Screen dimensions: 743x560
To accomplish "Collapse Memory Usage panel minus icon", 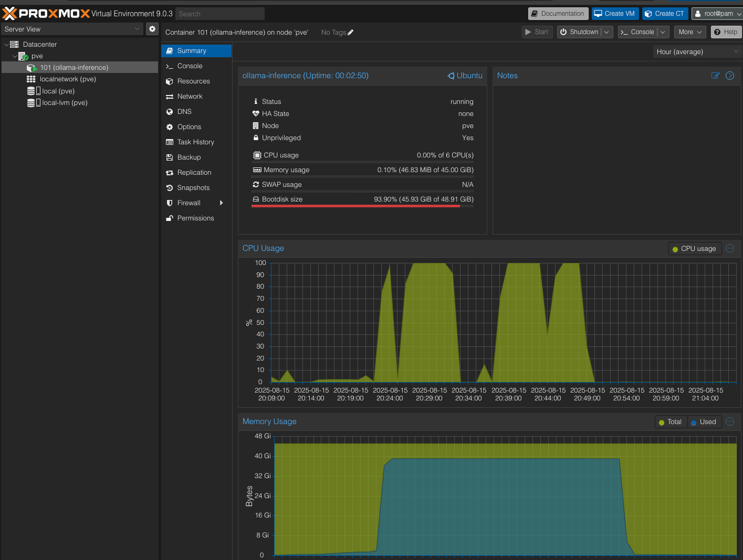I will [x=730, y=421].
